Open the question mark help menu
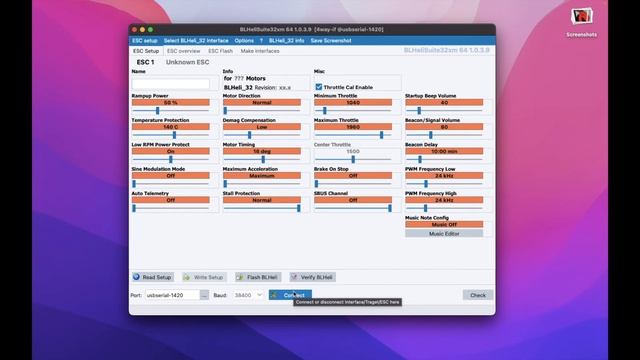This screenshot has width=640, height=360. click(261, 41)
